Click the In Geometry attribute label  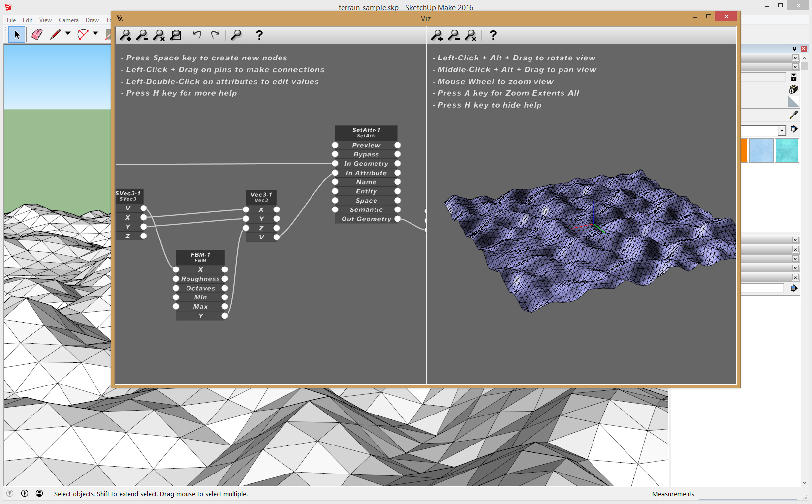pyautogui.click(x=366, y=164)
